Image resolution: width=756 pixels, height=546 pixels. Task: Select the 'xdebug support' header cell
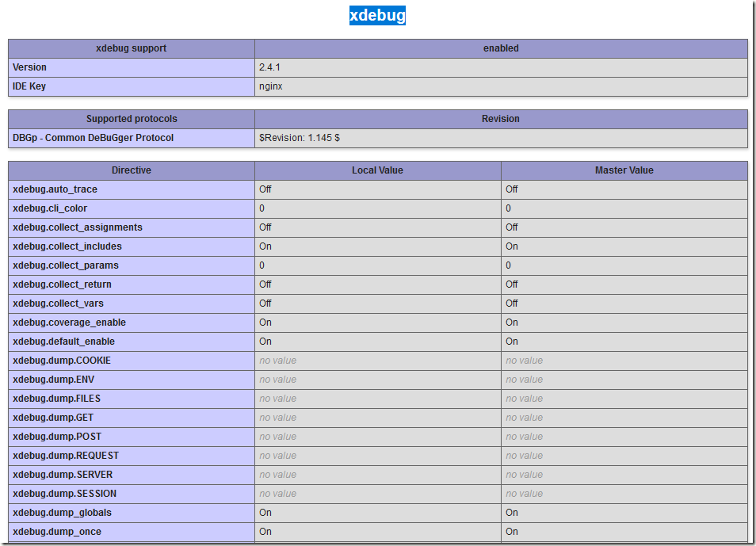point(131,48)
